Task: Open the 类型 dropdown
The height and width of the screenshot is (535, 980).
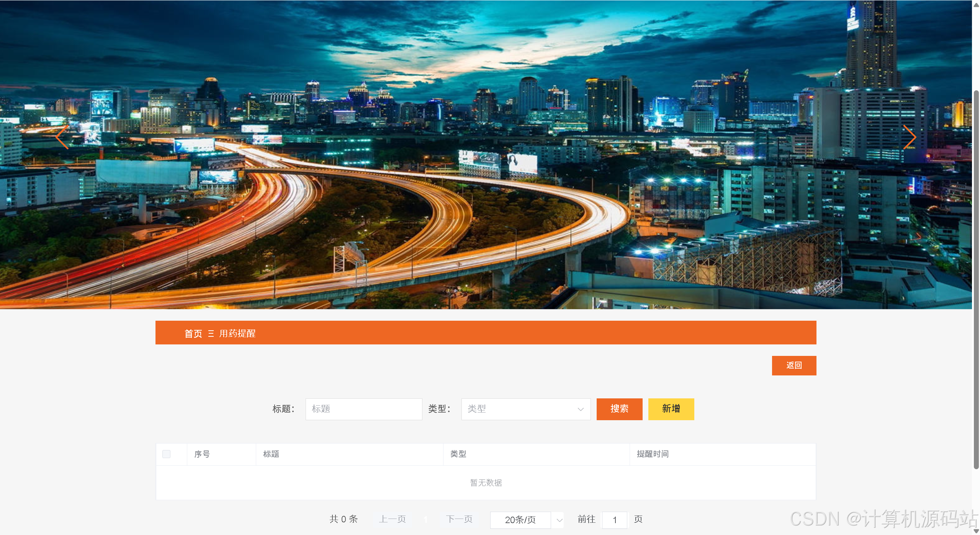Action: point(526,409)
